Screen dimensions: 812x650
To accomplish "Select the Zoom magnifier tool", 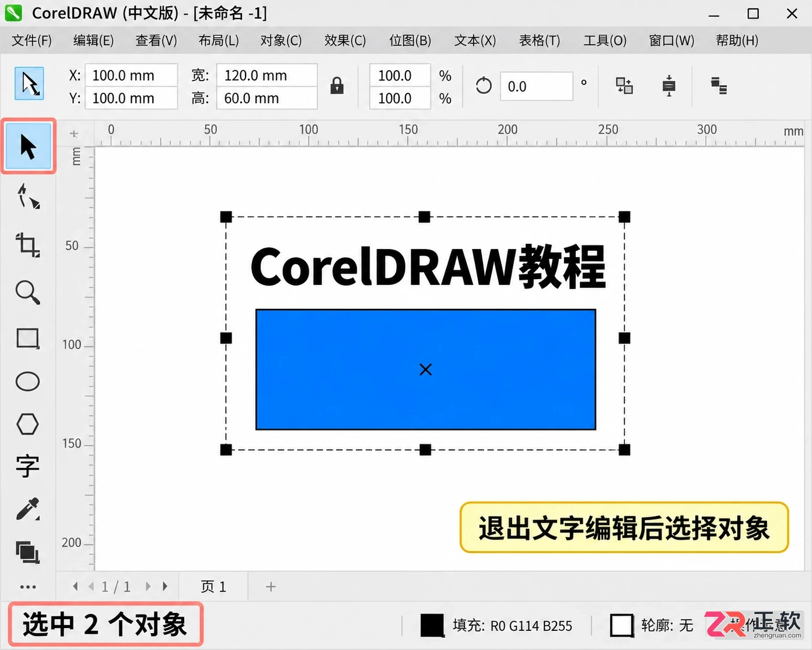I will click(x=28, y=292).
